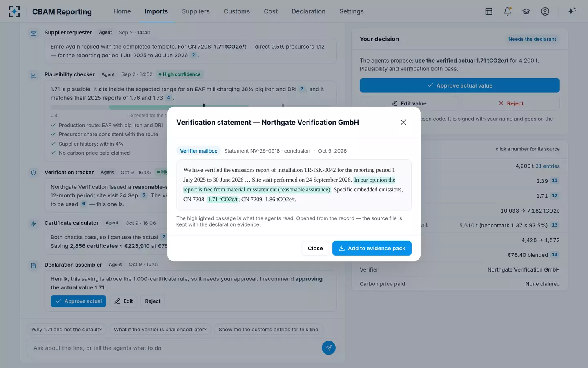
Task: Click the Verification tracker shield icon
Action: (33, 173)
